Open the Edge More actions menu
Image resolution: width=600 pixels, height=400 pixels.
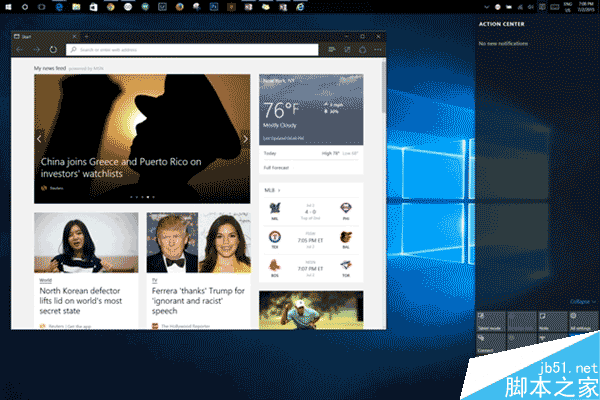pos(378,50)
